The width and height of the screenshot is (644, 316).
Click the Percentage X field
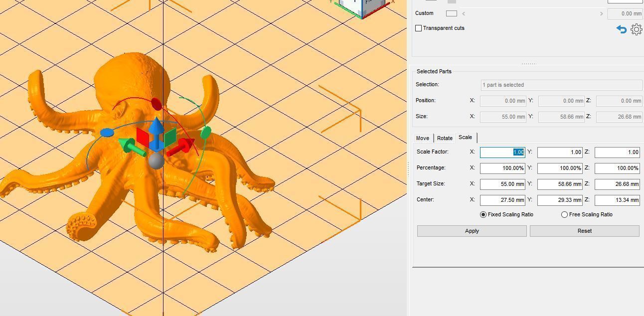pyautogui.click(x=502, y=168)
